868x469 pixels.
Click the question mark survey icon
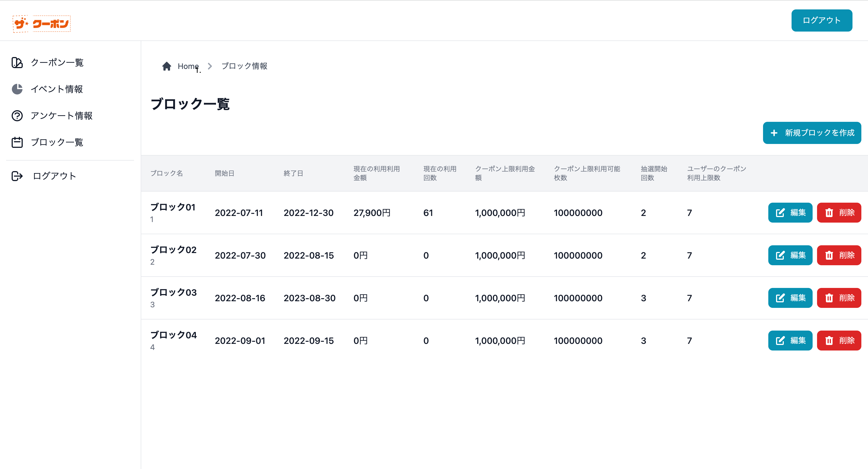pyautogui.click(x=17, y=116)
